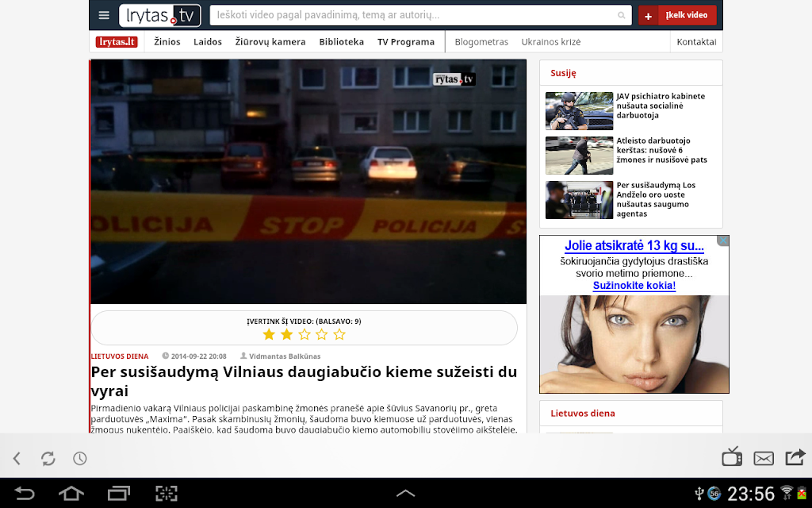
Task: Open the TV Programa menu item
Action: coord(406,42)
